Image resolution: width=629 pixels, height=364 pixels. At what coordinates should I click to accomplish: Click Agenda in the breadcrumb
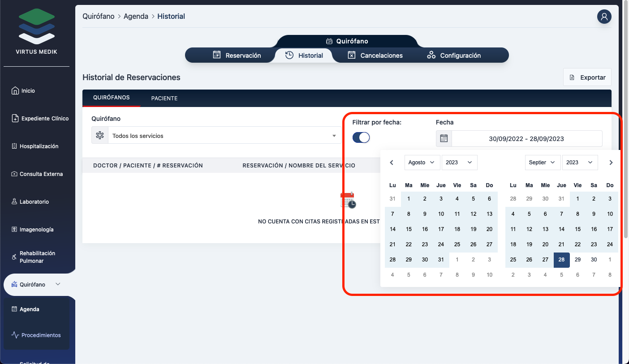point(136,17)
